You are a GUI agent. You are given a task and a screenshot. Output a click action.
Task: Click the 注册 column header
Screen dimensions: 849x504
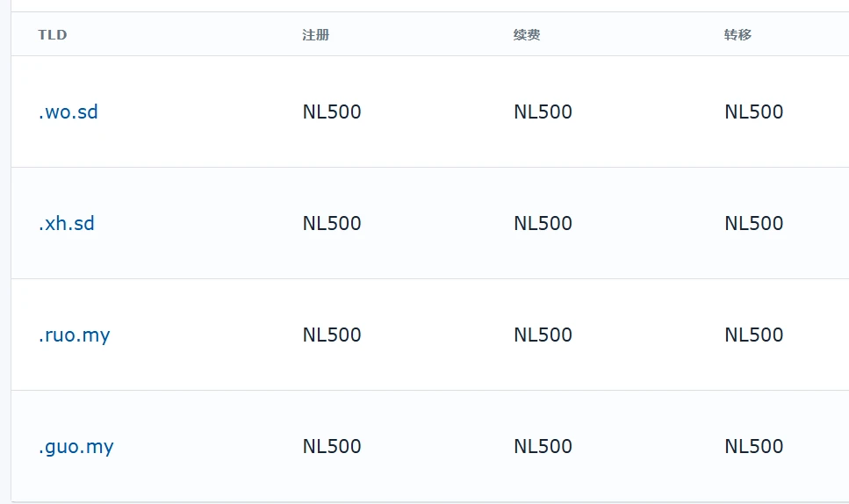[316, 35]
